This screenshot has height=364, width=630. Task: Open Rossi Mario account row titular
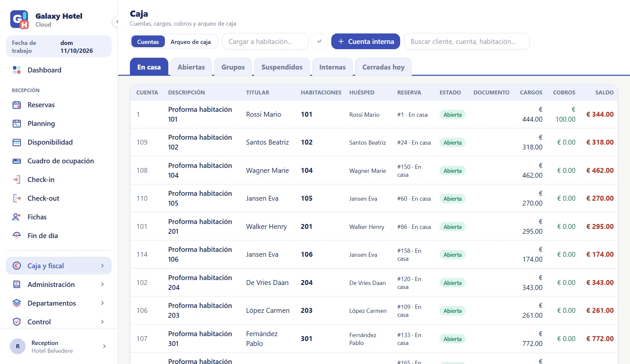(263, 114)
